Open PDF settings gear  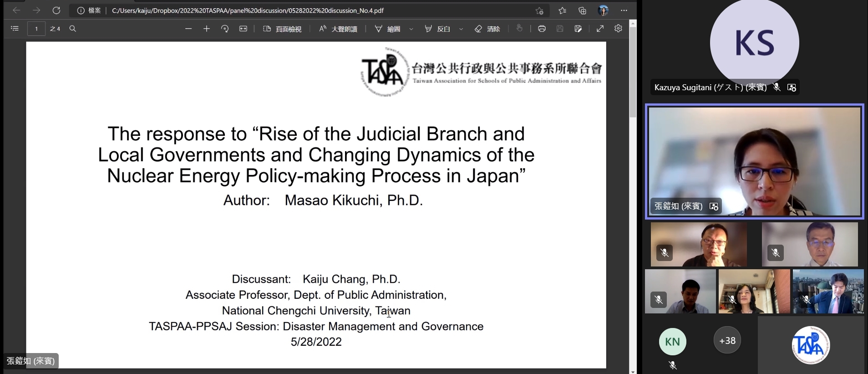point(618,29)
